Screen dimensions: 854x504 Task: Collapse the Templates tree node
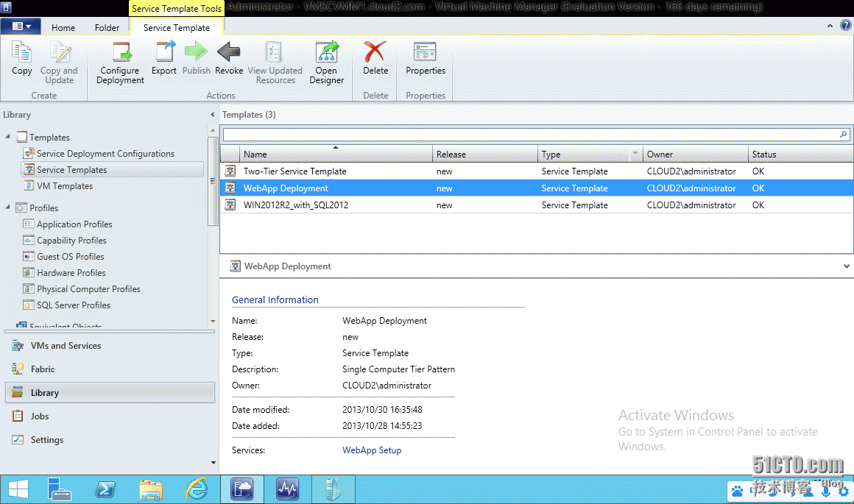pos(7,137)
